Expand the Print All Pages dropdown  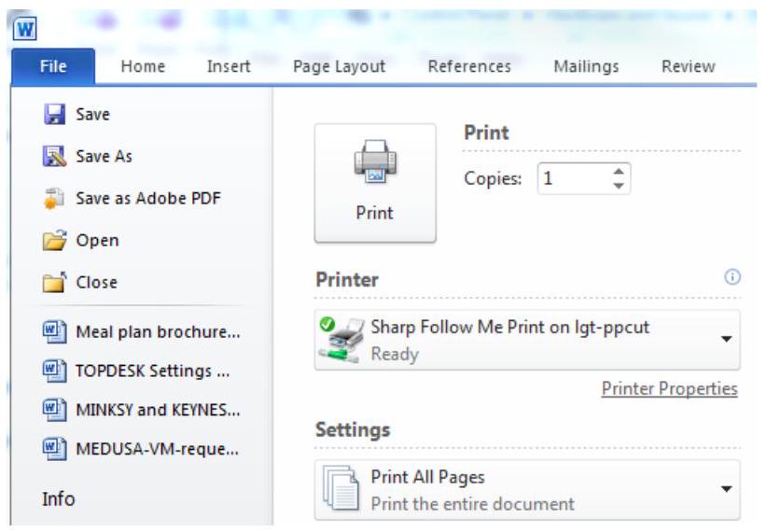(x=727, y=489)
